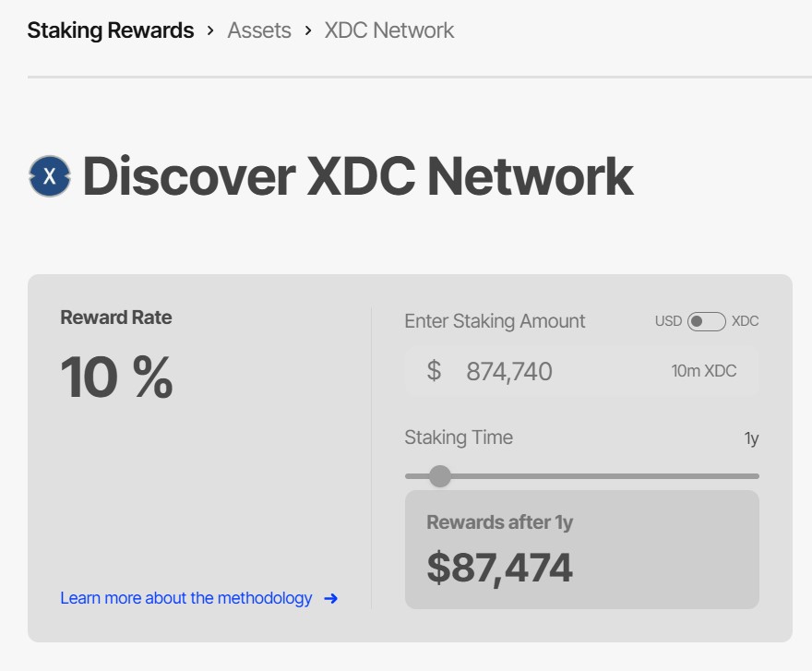Go to Staking Rewards home breadcrumb
Image resolution: width=812 pixels, height=671 pixels.
[111, 30]
